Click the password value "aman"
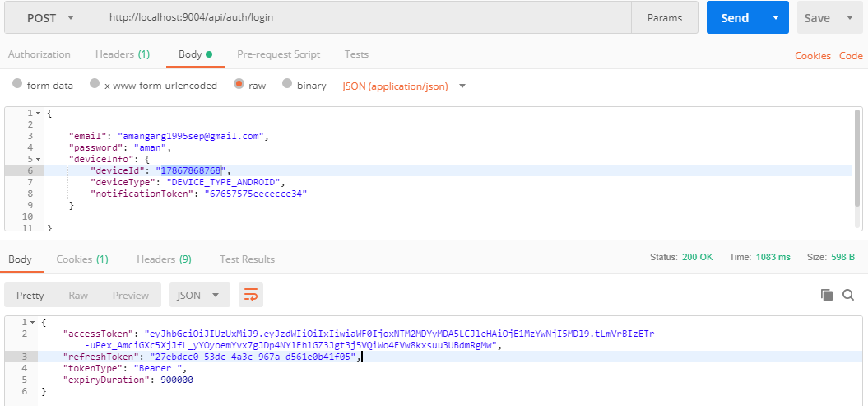868x406 pixels. point(148,148)
